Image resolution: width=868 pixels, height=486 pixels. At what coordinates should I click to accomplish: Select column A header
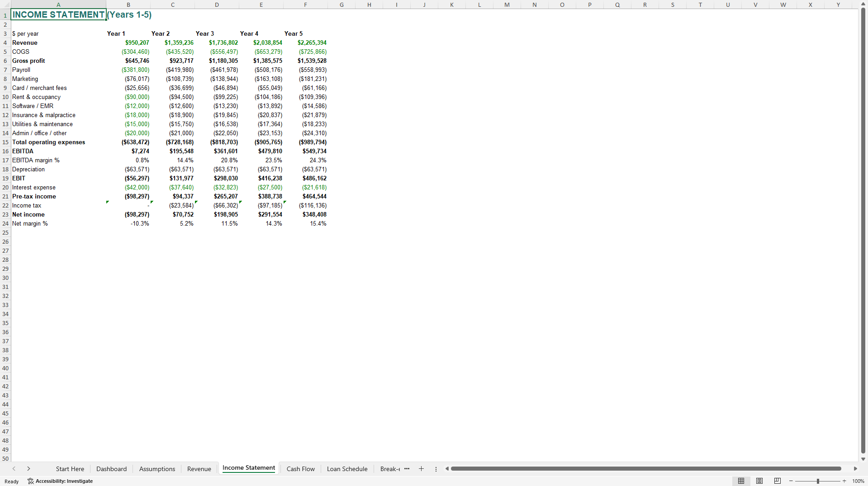(x=58, y=5)
